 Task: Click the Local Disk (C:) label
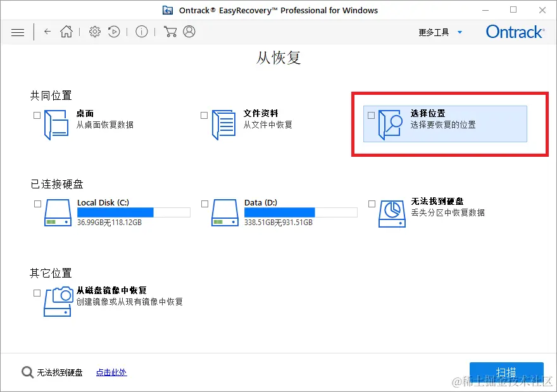pos(103,202)
